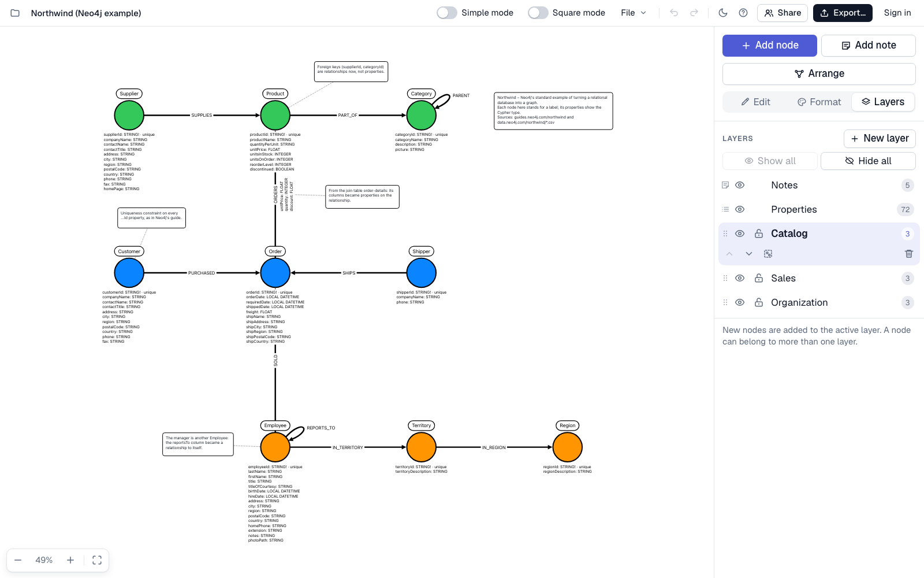This screenshot has width=924, height=578.
Task: Fit diagram to screen icon
Action: pyautogui.click(x=97, y=560)
